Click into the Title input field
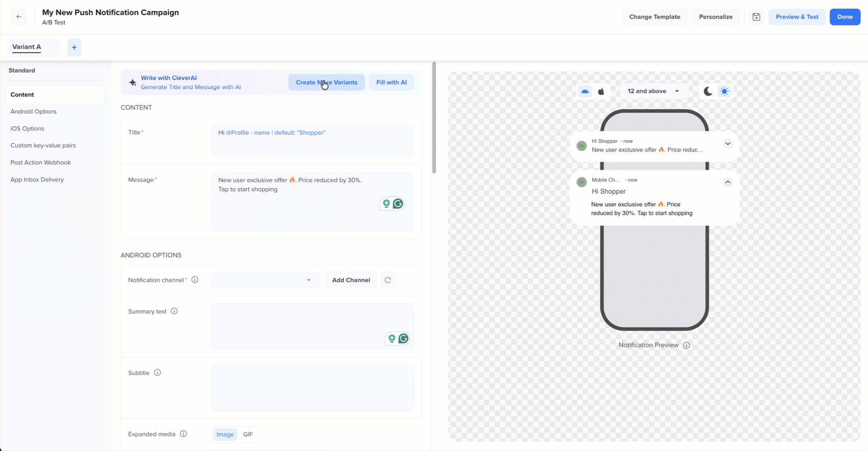Screen dimensions: 868x451 (312, 140)
